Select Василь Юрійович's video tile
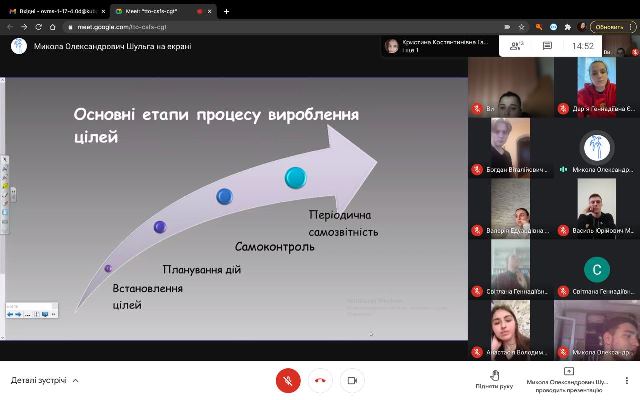640x400 pixels. coord(597,209)
